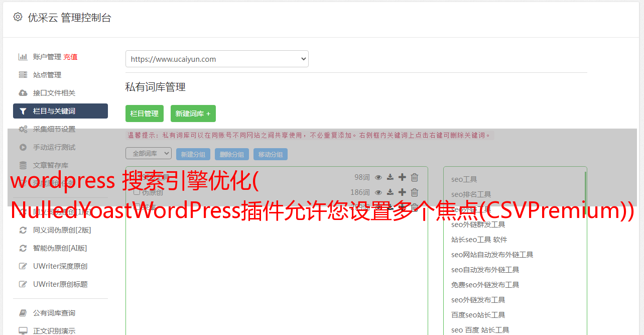The width and height of the screenshot is (644, 335).
Task: Click the edit icon for UWriter原创标题
Action: (x=23, y=284)
